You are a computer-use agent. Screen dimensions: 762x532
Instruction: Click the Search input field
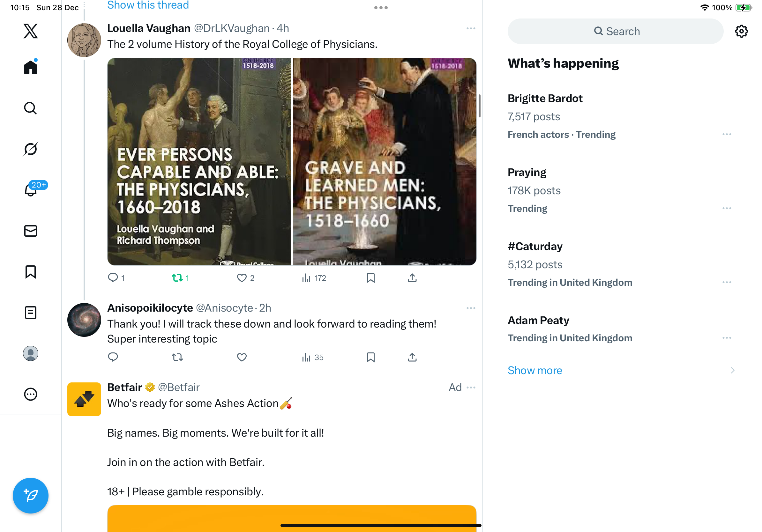pos(615,32)
